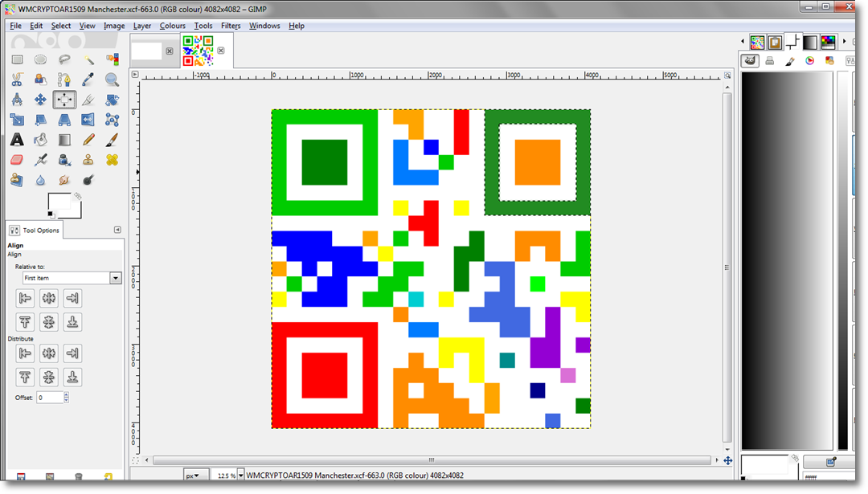This screenshot has height=494, width=868.
Task: Select the Paths tool
Action: 64,80
